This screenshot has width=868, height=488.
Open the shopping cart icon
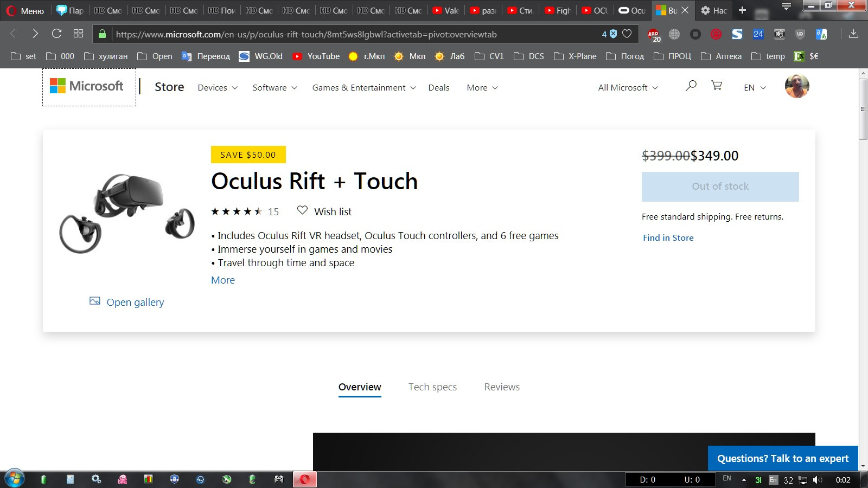[717, 86]
